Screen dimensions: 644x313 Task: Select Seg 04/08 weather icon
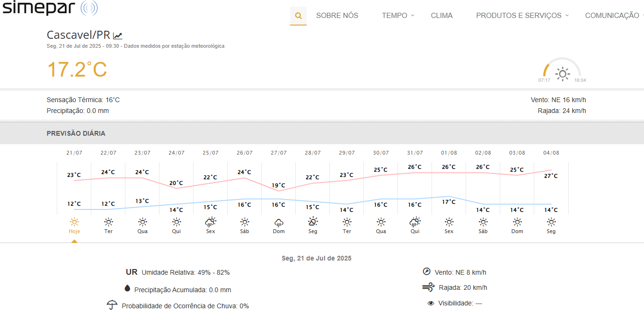551,222
